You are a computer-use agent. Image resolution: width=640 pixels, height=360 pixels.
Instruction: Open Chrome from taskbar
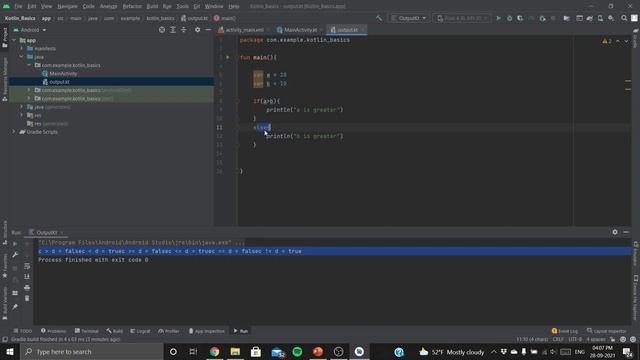pos(214,352)
